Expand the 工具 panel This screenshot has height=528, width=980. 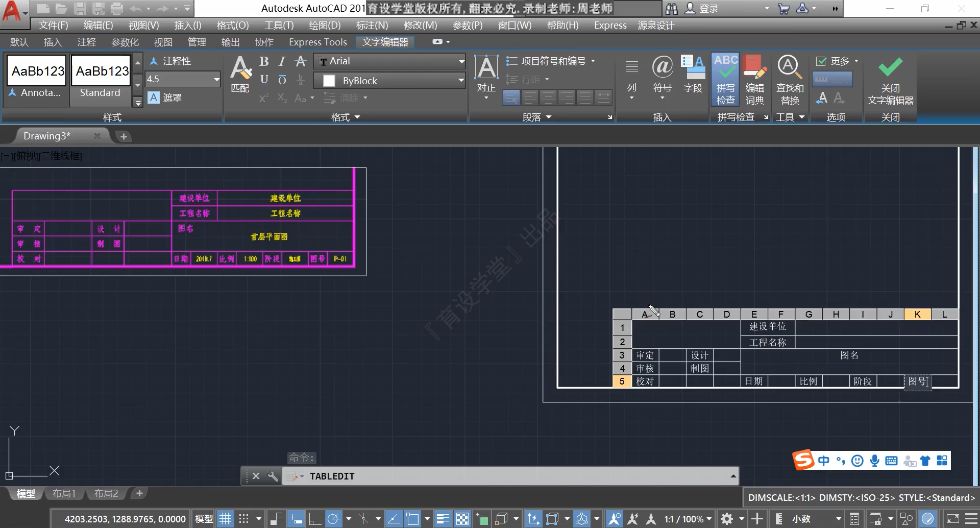(790, 117)
